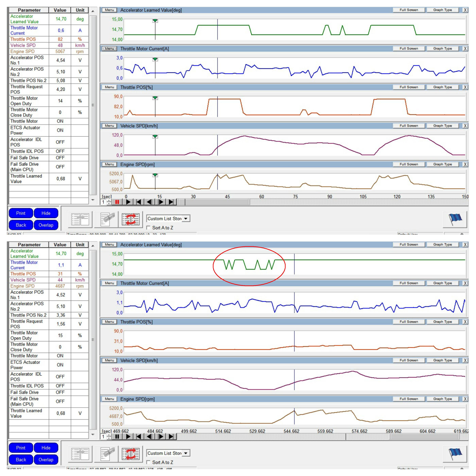Jump to first frame in bottom window playback
476x476 pixels.
click(139, 437)
